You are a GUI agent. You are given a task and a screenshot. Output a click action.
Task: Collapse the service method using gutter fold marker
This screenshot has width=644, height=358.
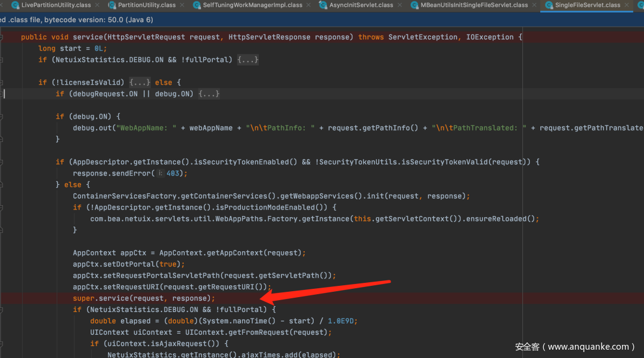coord(3,37)
